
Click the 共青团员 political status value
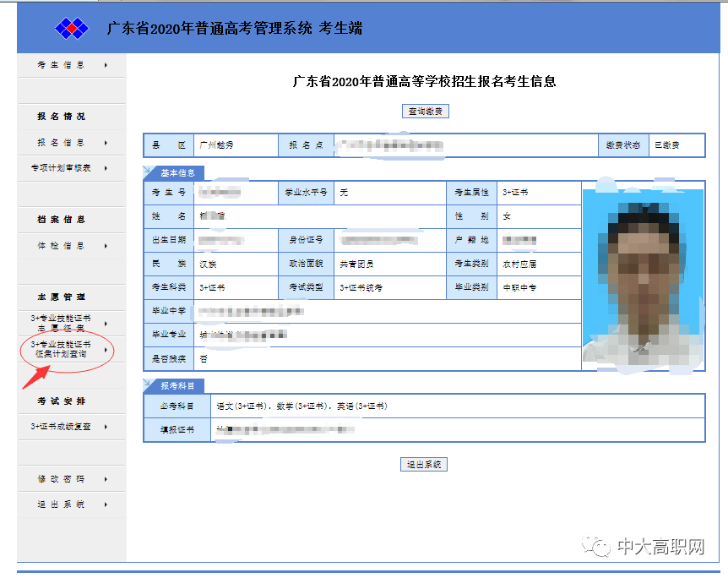356,264
